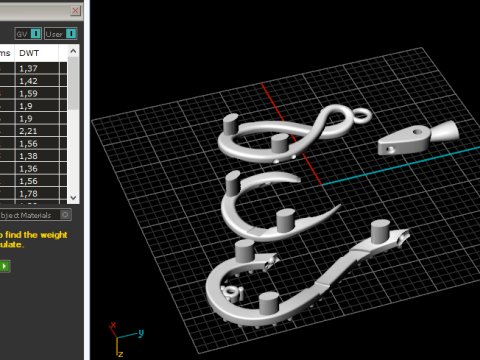
Task: Toggle the GV switch
Action: 28,34
